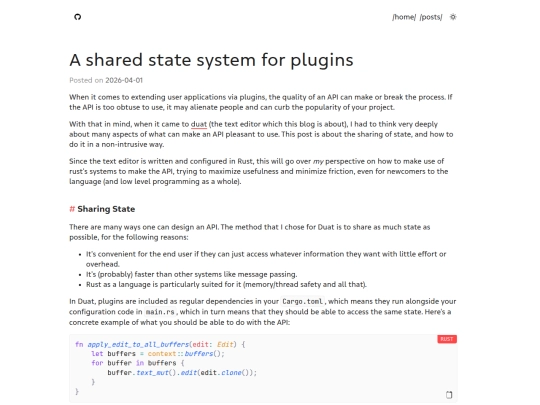
Task: Click the code line 'buffer.text_mut().edit(edit.clone());'
Action: (x=182, y=373)
